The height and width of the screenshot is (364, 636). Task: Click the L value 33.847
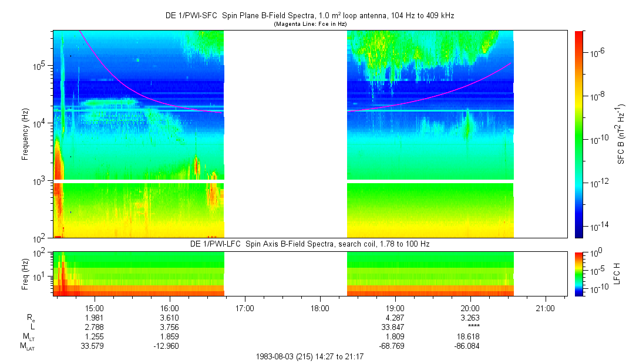[x=395, y=327]
